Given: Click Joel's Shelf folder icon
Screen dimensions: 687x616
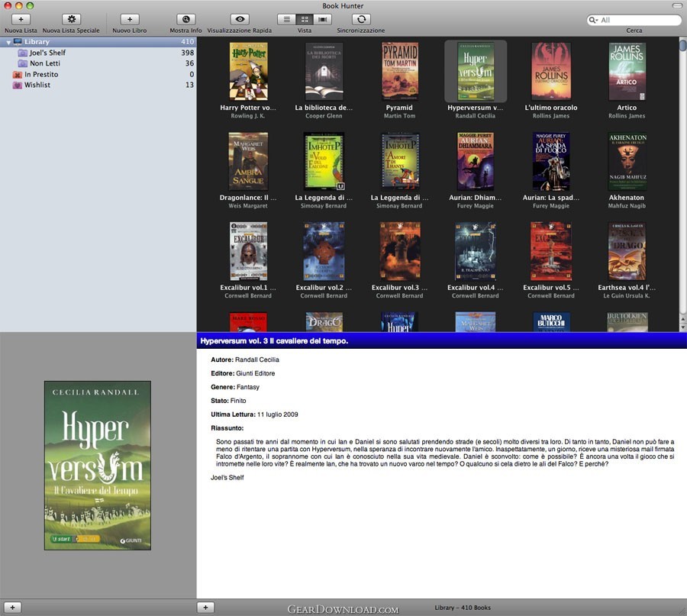Looking at the screenshot, I should click(x=22, y=53).
